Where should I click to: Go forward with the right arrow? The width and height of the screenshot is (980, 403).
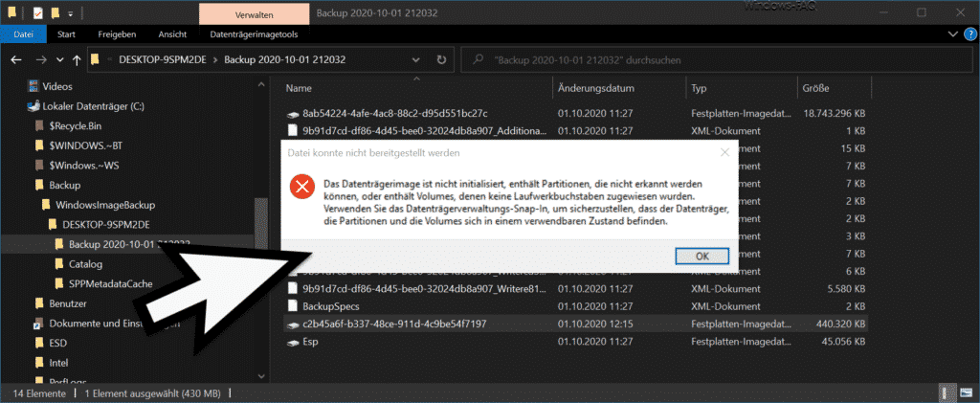click(x=41, y=60)
